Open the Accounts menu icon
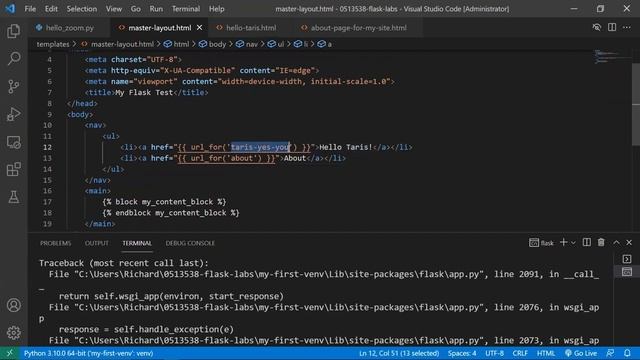Screen dimensions: 640x360 (13, 305)
